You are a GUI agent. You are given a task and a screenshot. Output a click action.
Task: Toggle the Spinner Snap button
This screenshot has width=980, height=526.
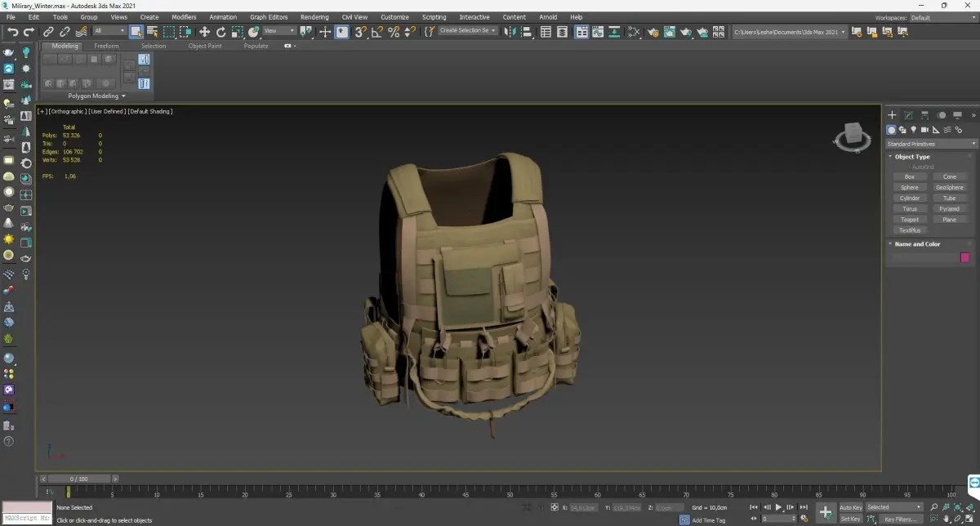click(x=409, y=32)
